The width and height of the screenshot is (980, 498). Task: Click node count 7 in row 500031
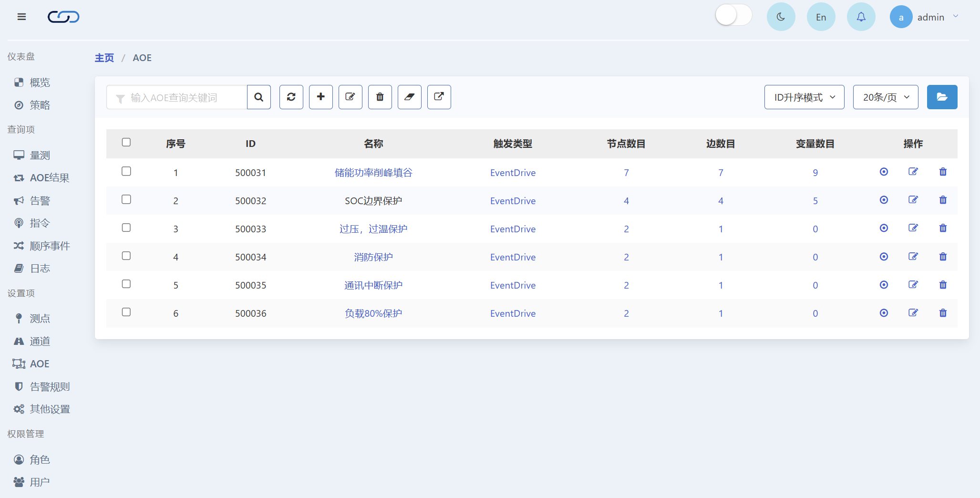point(626,173)
